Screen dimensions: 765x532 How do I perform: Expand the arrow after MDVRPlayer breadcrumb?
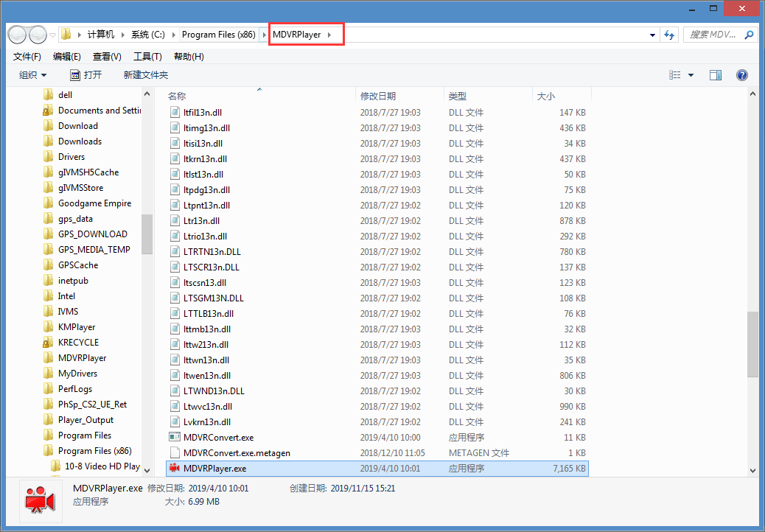(x=329, y=35)
